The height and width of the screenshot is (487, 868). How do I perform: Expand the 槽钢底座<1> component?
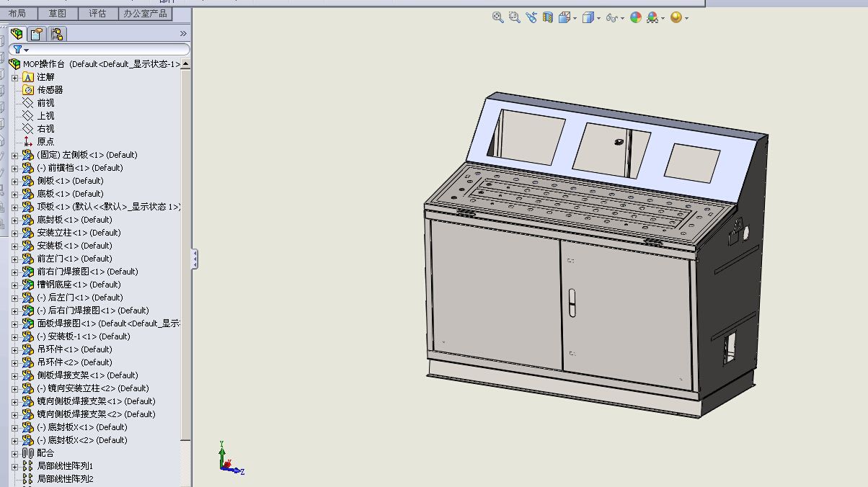point(14,285)
